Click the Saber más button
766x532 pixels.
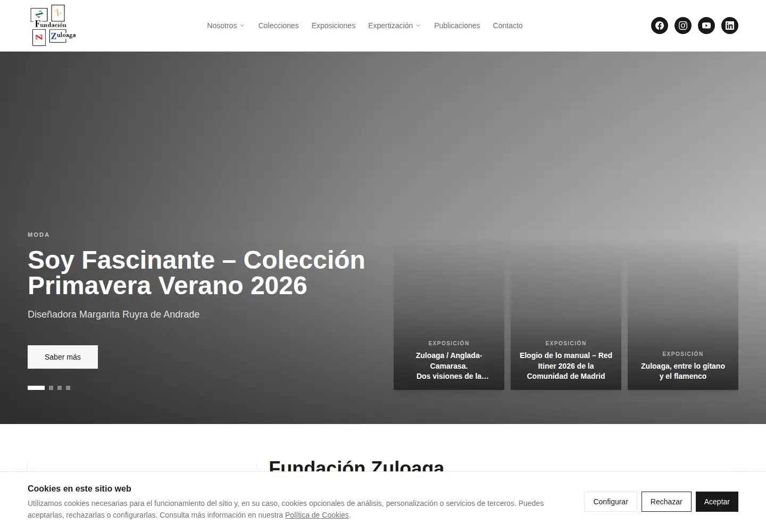pyautogui.click(x=63, y=357)
